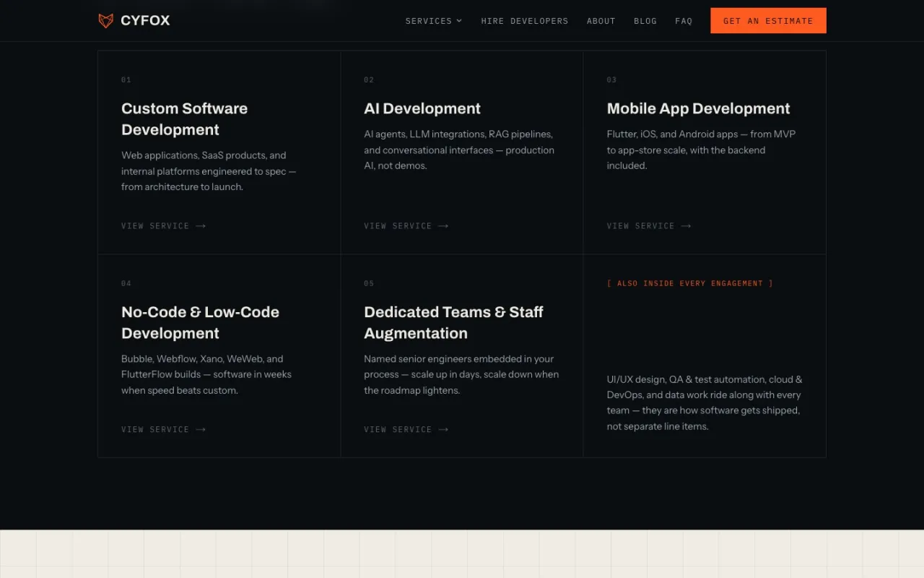
Task: Open the FAQ nav link
Action: (x=684, y=21)
